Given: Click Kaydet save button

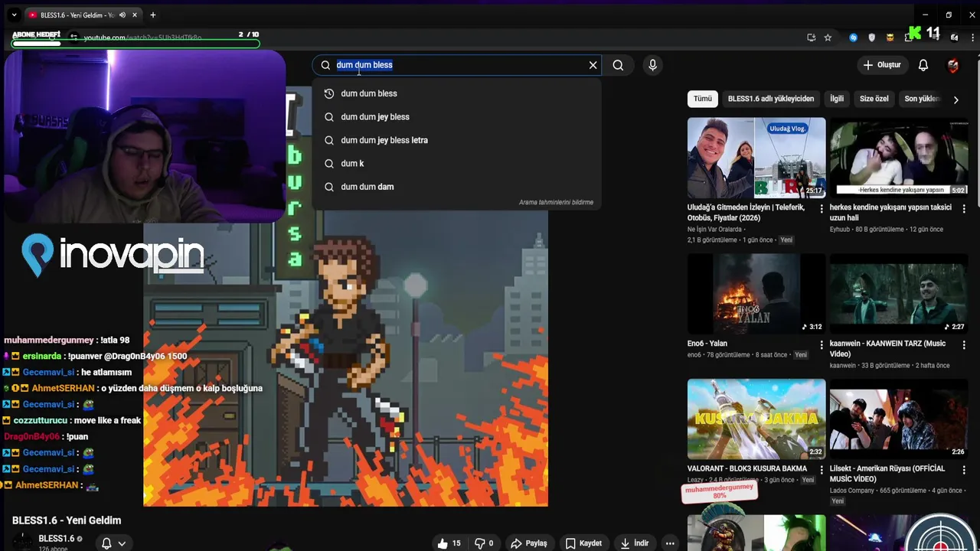Looking at the screenshot, I should 583,543.
